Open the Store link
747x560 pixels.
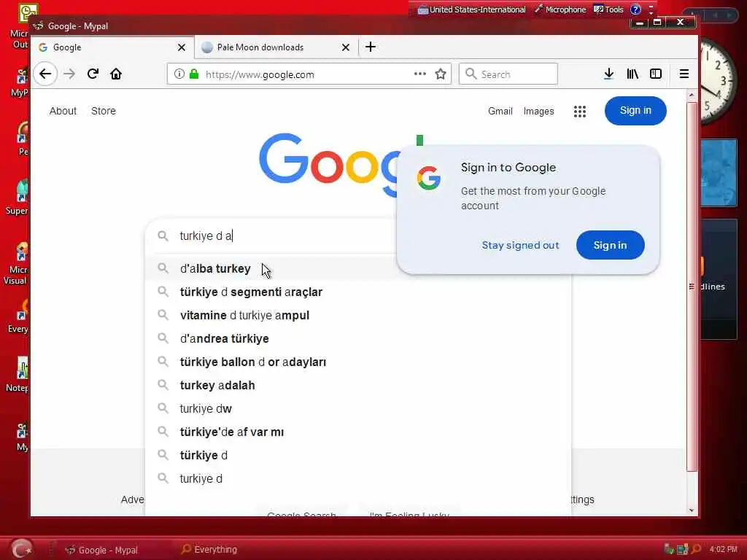(x=104, y=111)
